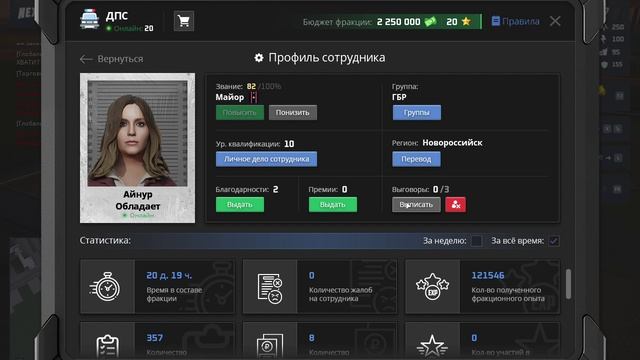Issue bonus via Выдать under Премии
640x360 pixels.
coord(333,204)
